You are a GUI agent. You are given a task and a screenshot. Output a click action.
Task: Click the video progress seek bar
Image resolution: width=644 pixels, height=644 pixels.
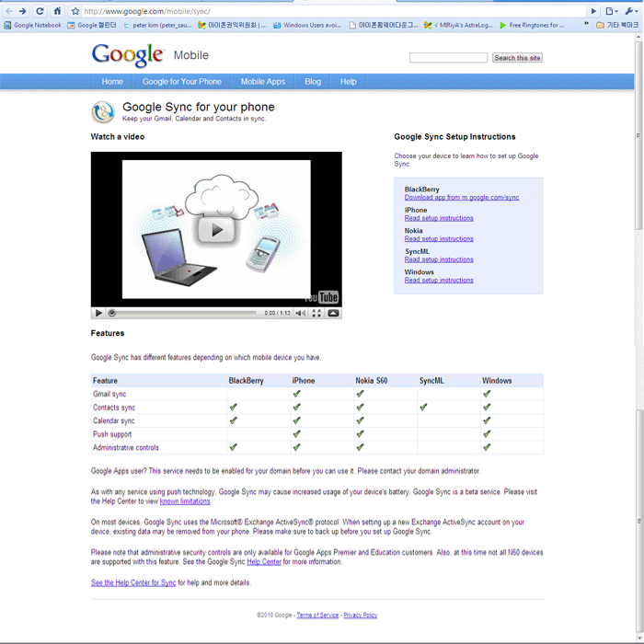183,313
